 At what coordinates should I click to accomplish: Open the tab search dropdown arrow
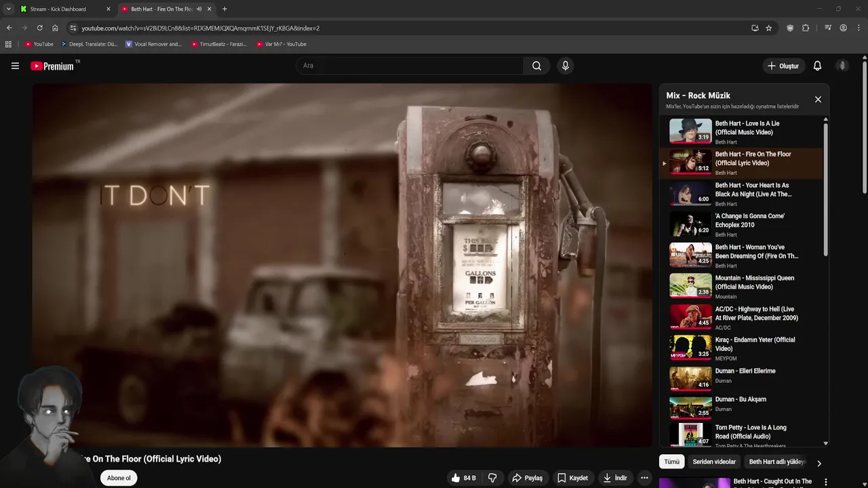click(x=8, y=9)
